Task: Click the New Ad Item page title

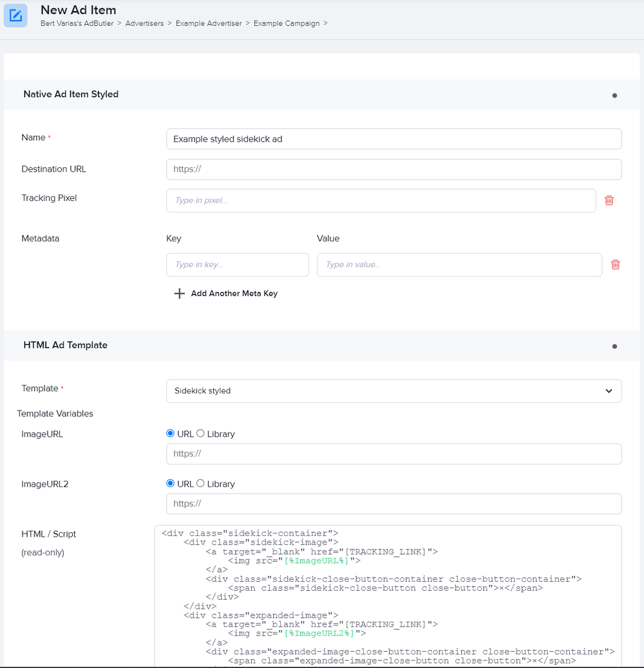Action: (79, 10)
